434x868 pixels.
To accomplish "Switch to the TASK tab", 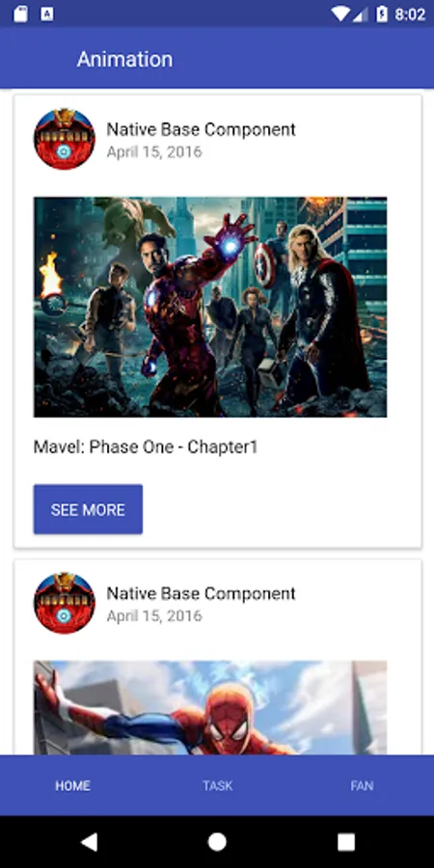I will pos(217,785).
